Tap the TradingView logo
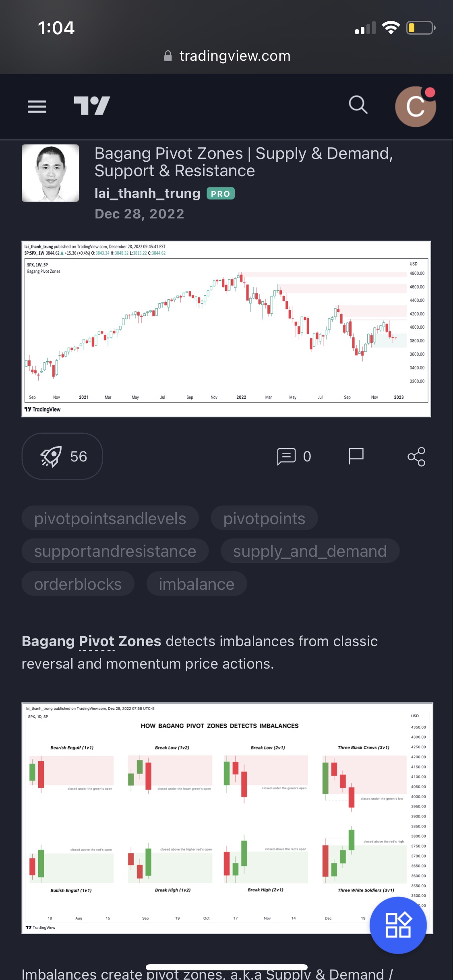 click(x=92, y=106)
